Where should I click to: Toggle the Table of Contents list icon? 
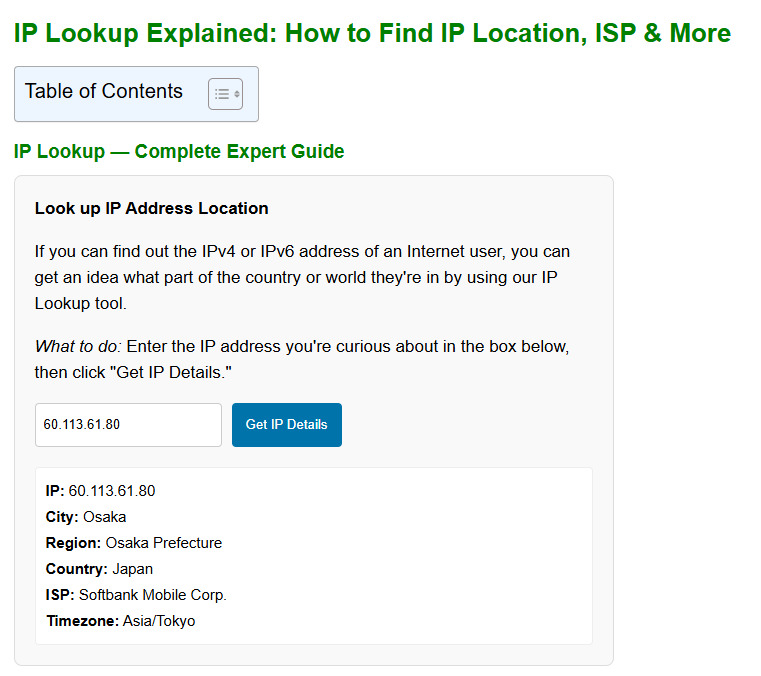click(225, 94)
